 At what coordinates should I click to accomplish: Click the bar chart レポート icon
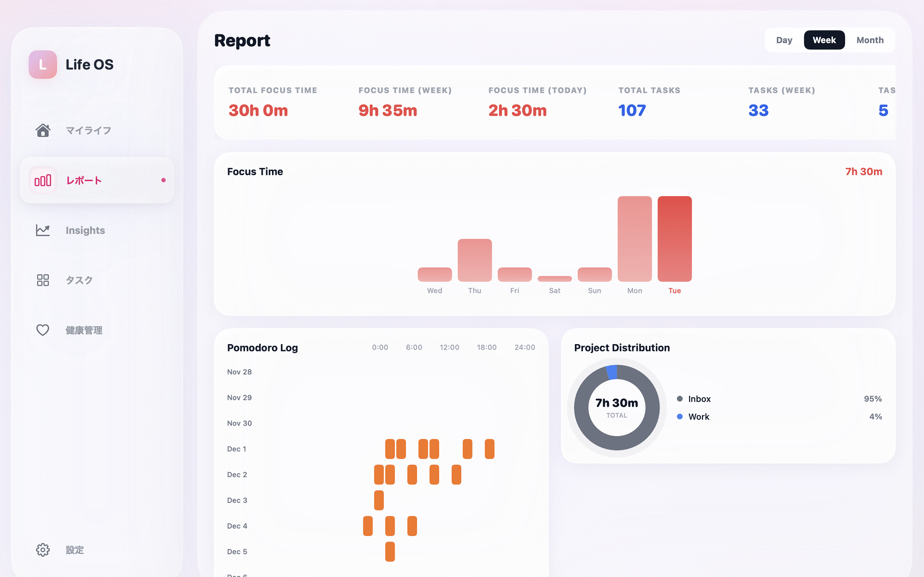coord(43,180)
